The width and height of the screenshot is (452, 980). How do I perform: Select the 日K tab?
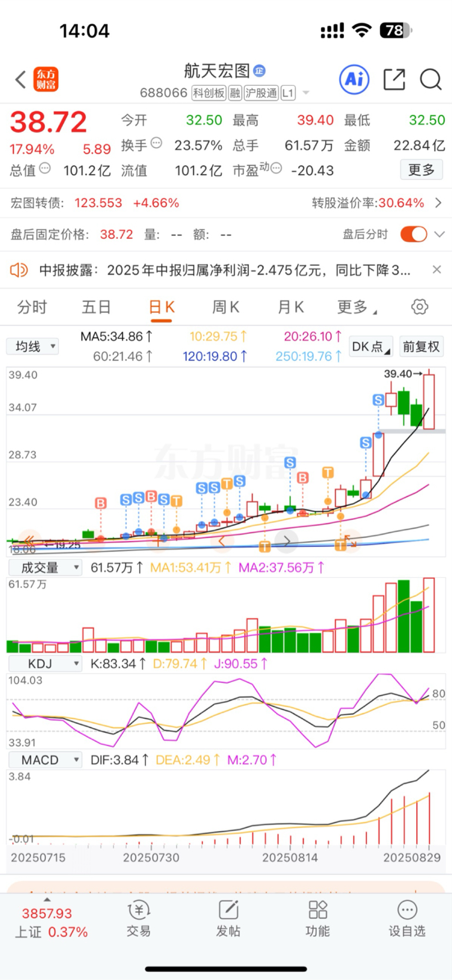click(161, 307)
